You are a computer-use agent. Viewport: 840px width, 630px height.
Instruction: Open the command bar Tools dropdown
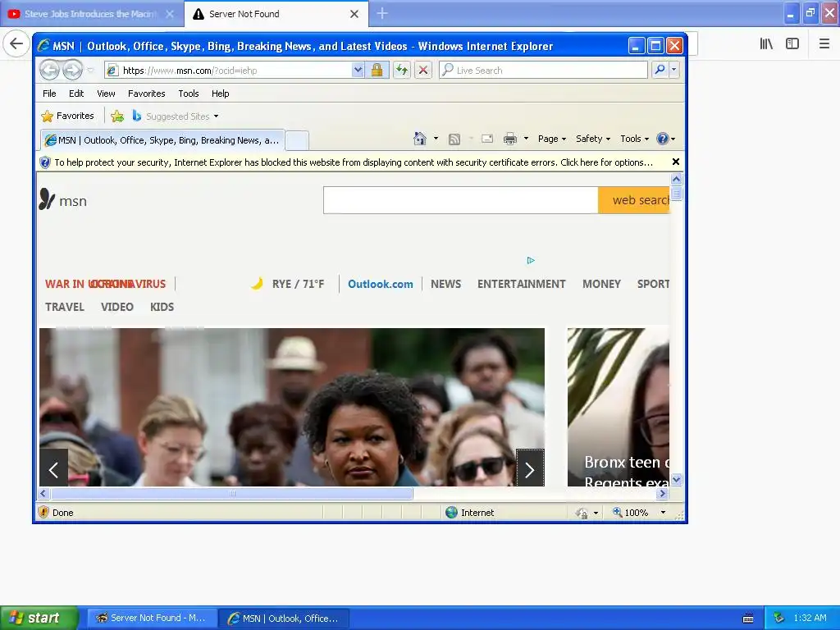[634, 139]
